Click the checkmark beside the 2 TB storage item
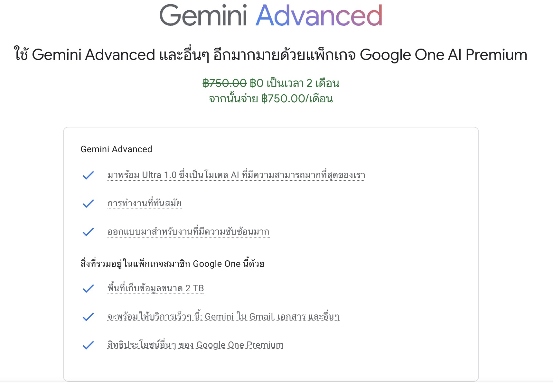 (88, 288)
